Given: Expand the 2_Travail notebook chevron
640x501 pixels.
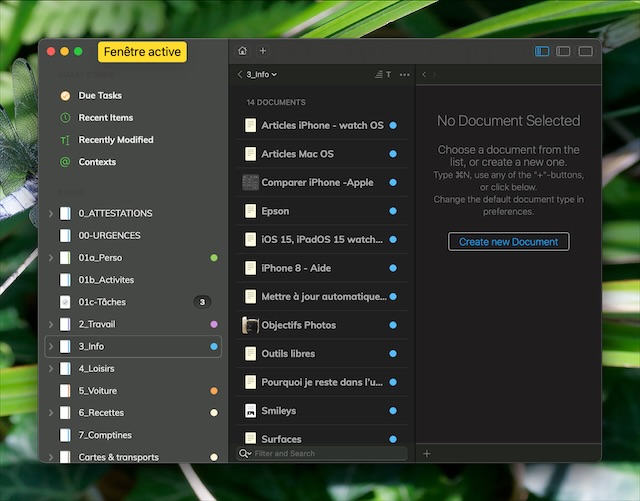Looking at the screenshot, I should (x=51, y=324).
